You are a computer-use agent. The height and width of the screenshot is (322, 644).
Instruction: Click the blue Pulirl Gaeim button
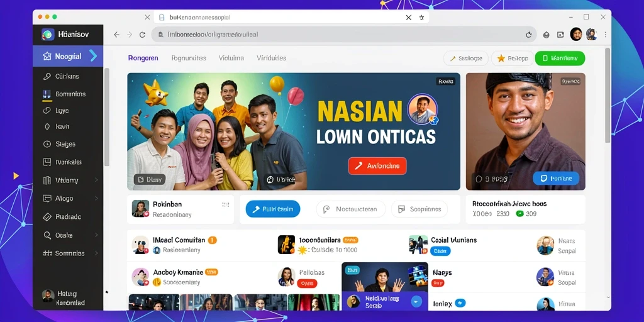(273, 209)
